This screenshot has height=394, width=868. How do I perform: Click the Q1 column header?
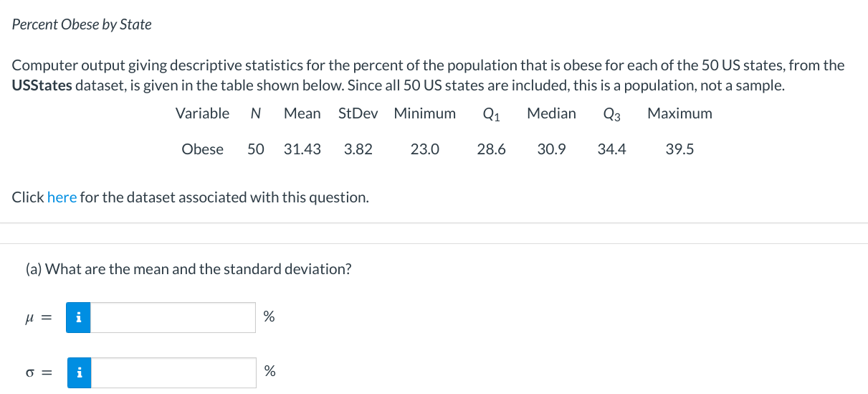click(492, 114)
